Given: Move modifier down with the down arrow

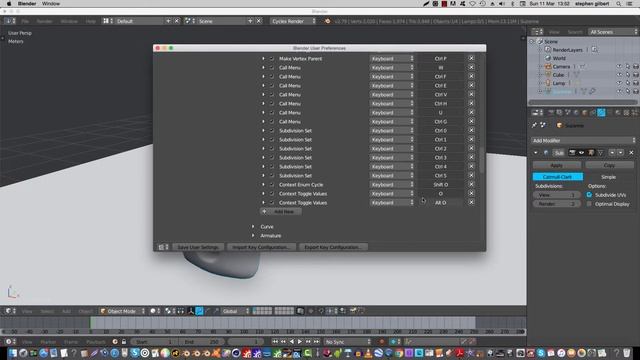Looking at the screenshot, I should pos(620,153).
